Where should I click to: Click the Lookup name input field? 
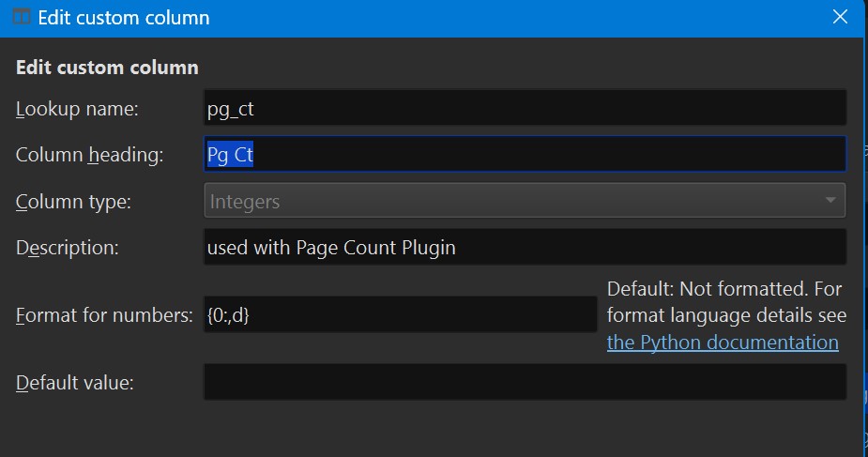pos(525,109)
